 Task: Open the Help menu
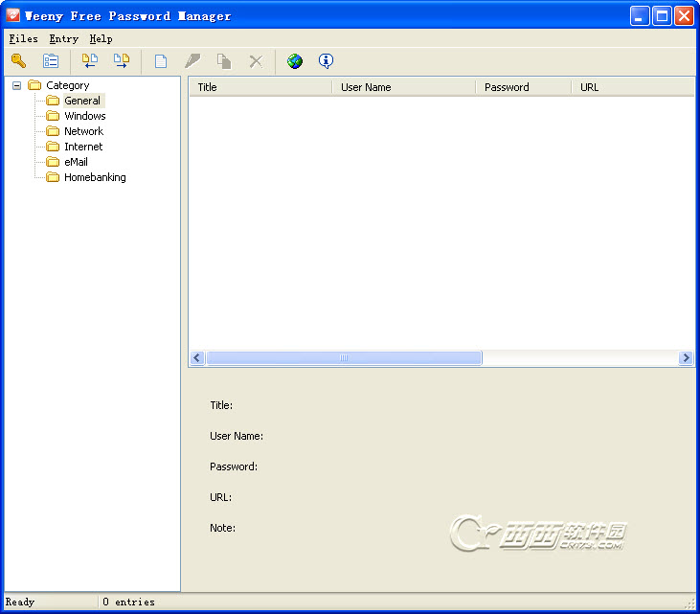(x=101, y=39)
